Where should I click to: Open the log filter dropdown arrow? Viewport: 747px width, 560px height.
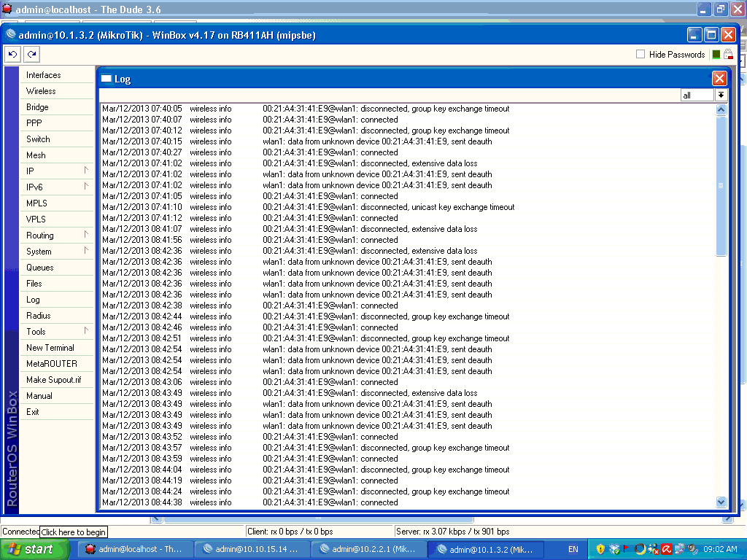pos(721,96)
